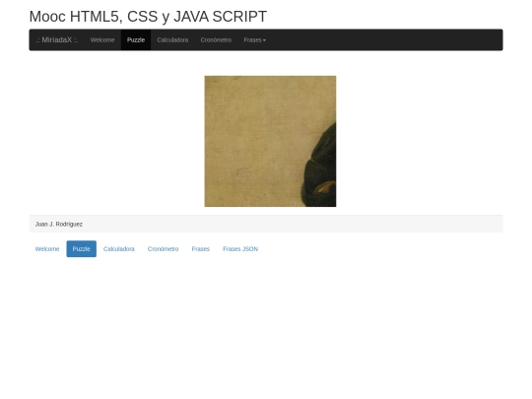Open the Frases JSON link

[240, 249]
